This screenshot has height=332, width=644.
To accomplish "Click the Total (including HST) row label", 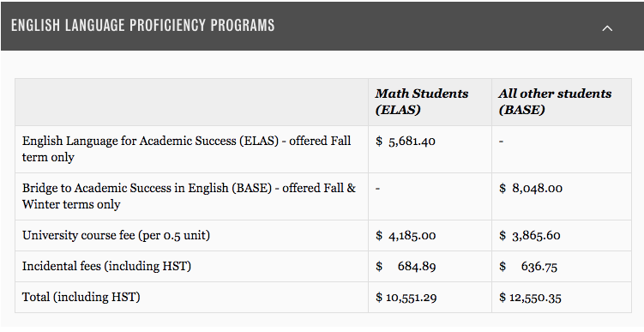I will (81, 297).
